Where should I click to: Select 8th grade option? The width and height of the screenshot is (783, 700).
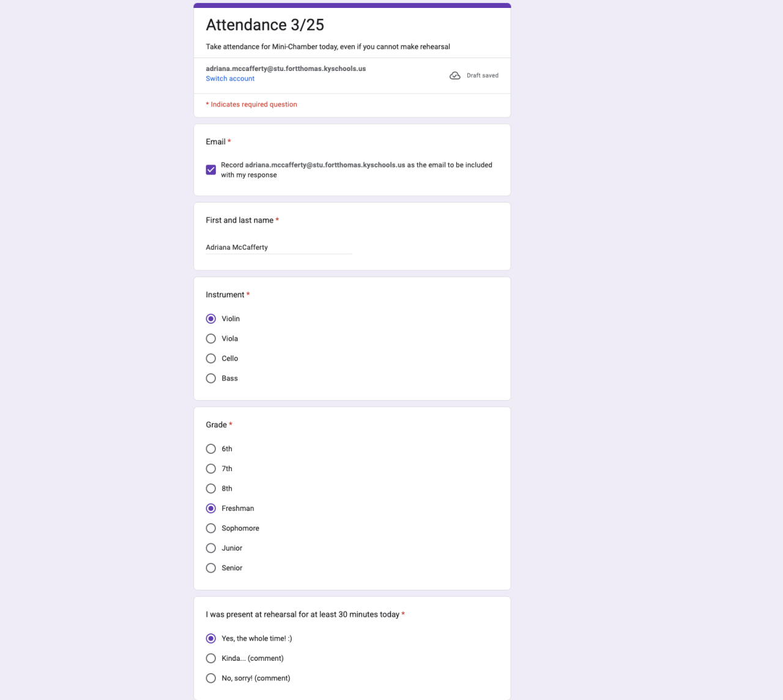pyautogui.click(x=211, y=489)
